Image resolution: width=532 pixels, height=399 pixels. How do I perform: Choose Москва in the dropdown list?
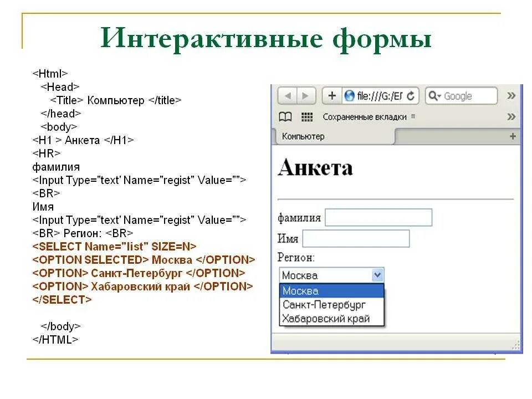pos(331,291)
